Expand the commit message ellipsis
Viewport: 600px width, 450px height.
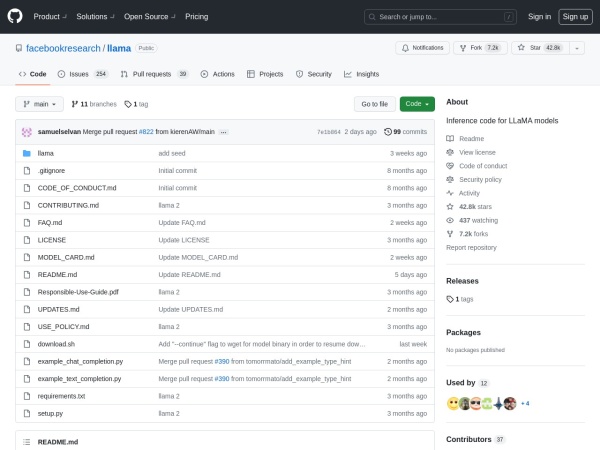pos(223,132)
